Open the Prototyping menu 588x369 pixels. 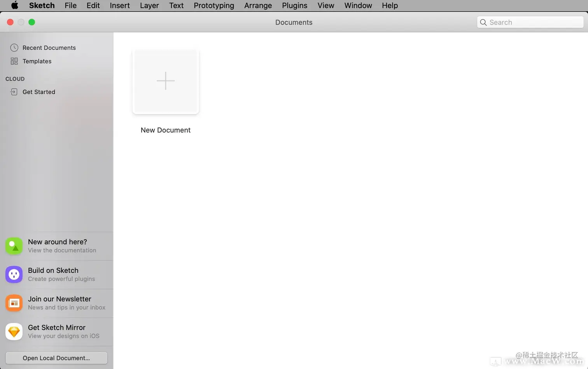214,5
